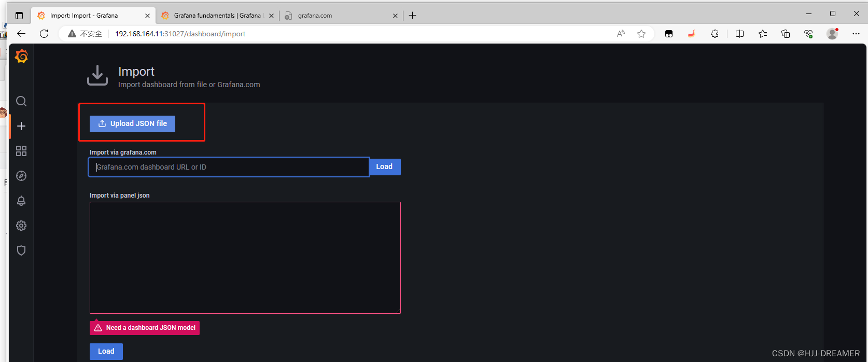
Task: Click the bottom Load button under panel json
Action: (x=106, y=351)
